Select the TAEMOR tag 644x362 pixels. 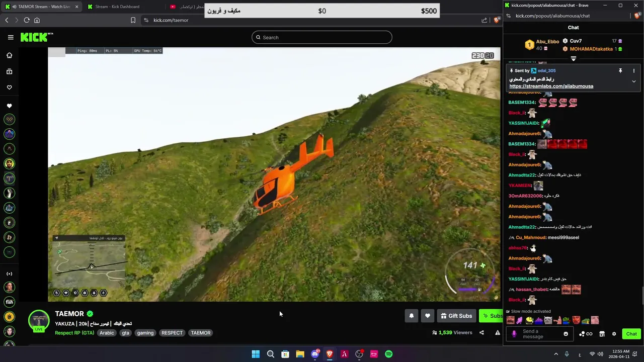[x=201, y=333]
